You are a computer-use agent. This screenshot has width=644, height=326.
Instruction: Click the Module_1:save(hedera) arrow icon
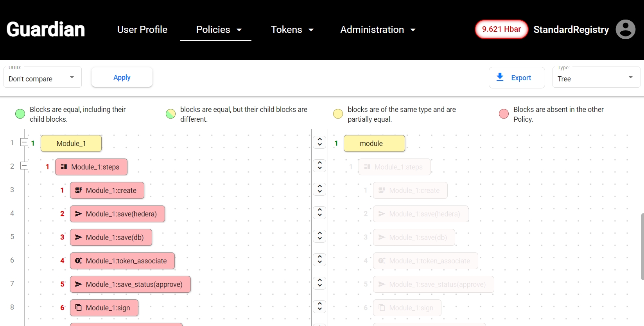(79, 214)
